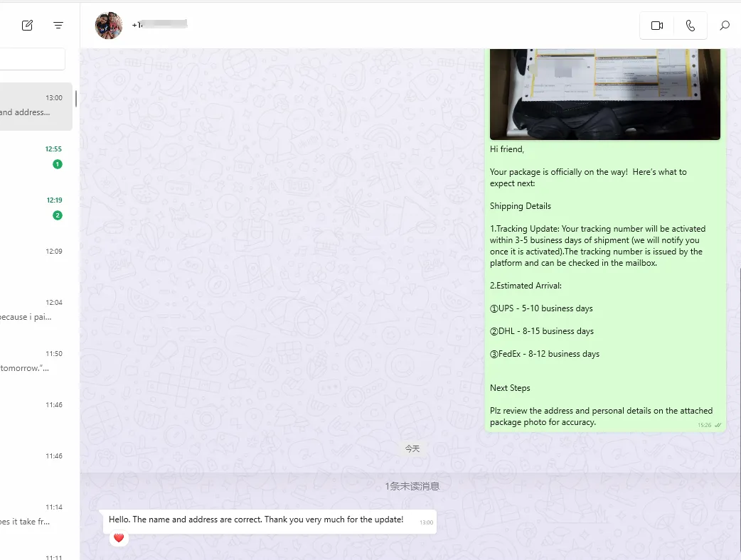Image resolution: width=741 pixels, height=560 pixels.
Task: Open the chat timestamped 11:50
Action: coord(36,362)
